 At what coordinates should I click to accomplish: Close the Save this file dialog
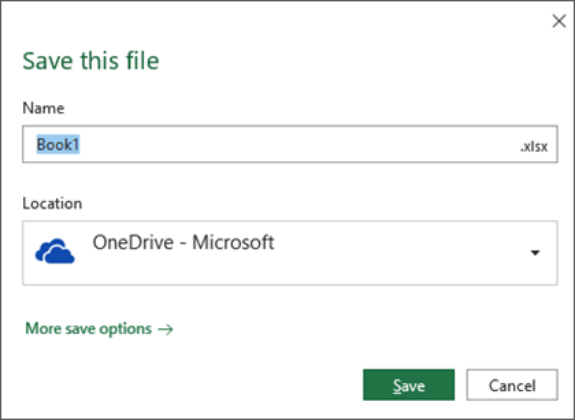(x=559, y=21)
